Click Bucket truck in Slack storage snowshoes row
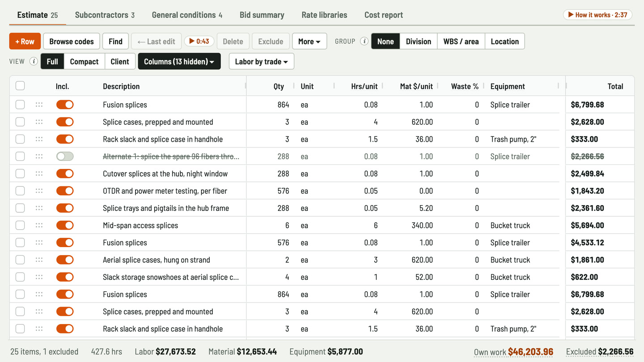The height and width of the screenshot is (362, 644). (510, 277)
